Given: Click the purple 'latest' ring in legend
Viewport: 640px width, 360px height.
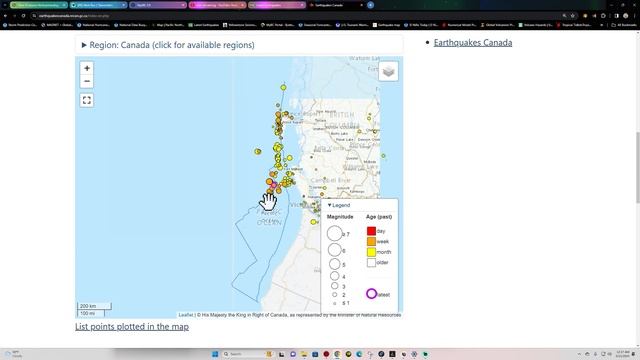Looking at the screenshot, I should pos(371,294).
